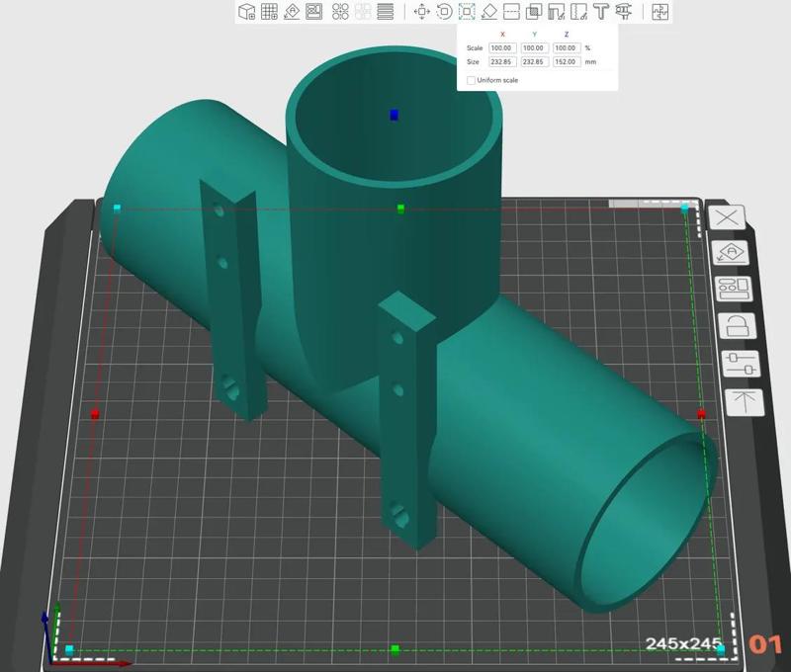This screenshot has height=672, width=791.
Task: Select the Rotate tool
Action: tap(444, 12)
